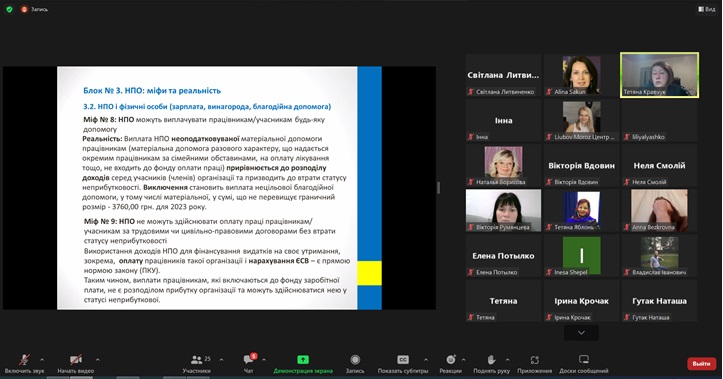Select Liubov Moroz's video thumbnail

click(581, 120)
